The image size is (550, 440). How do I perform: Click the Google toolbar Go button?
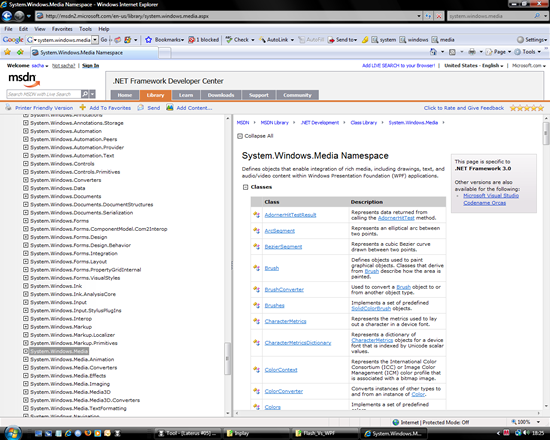pos(104,40)
